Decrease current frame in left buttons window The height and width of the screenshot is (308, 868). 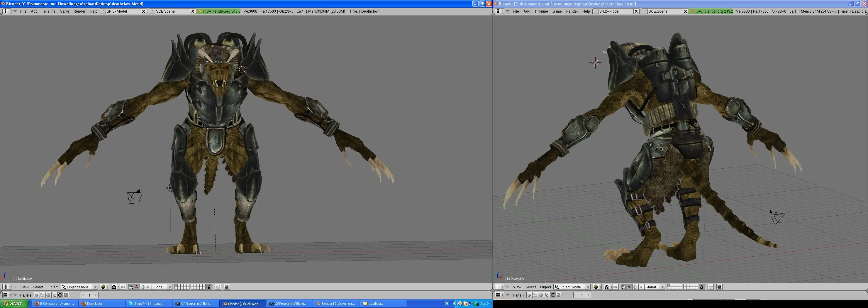point(83,295)
